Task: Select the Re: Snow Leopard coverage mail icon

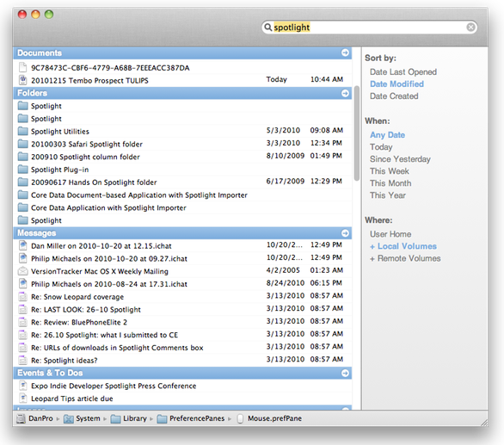Action: click(22, 297)
